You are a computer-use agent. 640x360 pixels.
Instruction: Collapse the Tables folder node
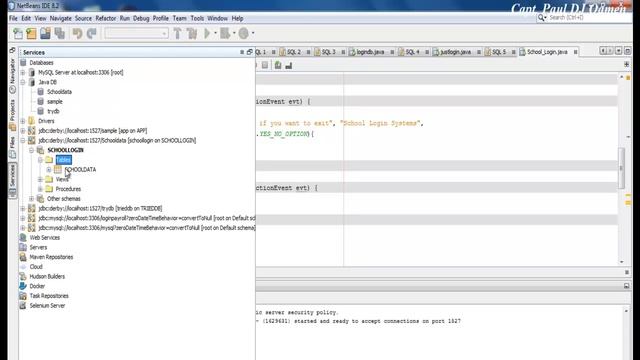tap(40, 160)
